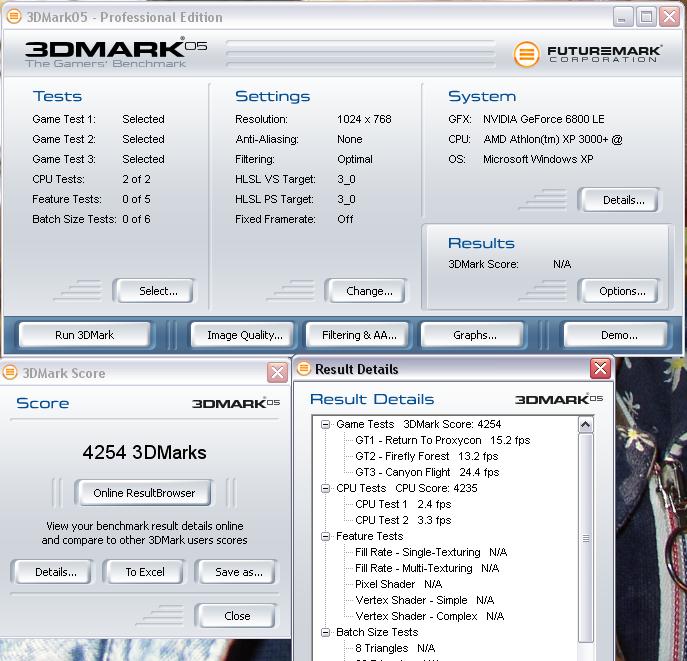Open the Graphs tool
The height and width of the screenshot is (661, 687).
(473, 335)
